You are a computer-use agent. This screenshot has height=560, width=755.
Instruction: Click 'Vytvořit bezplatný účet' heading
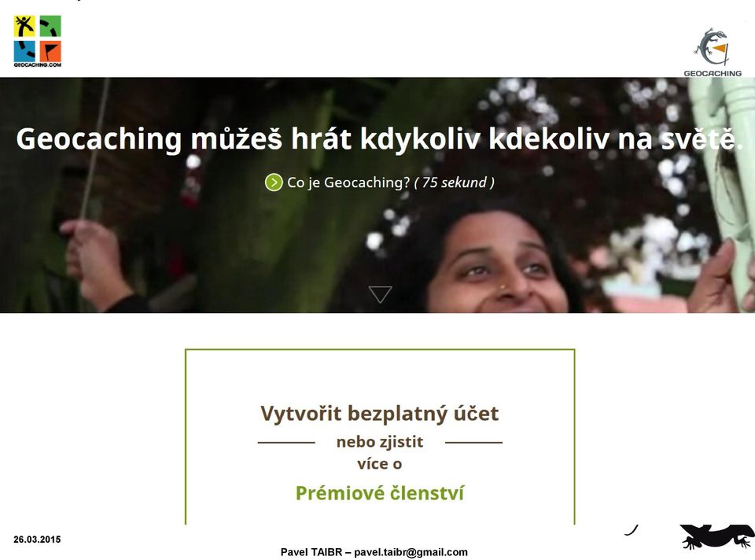[x=379, y=414]
